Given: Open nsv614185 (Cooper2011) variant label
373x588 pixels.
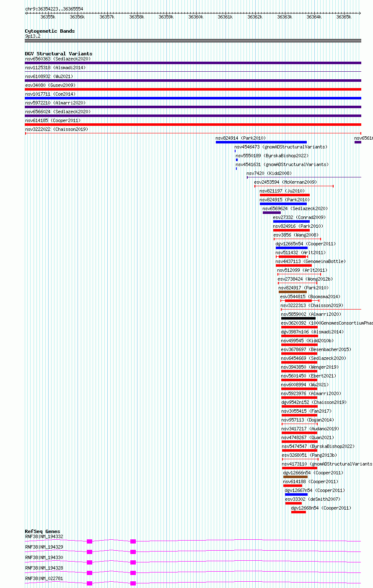Looking at the screenshot, I should [x=52, y=120].
